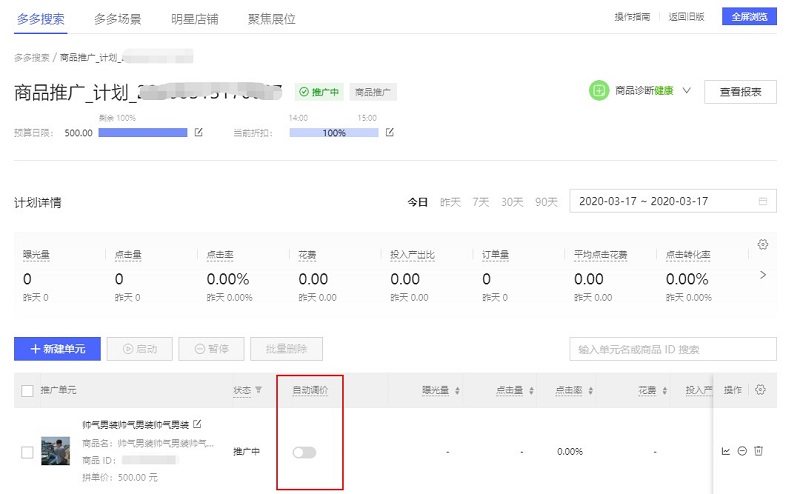Open metrics settings gear in 计划详情 panel
Screen dimensions: 800x494
click(763, 245)
